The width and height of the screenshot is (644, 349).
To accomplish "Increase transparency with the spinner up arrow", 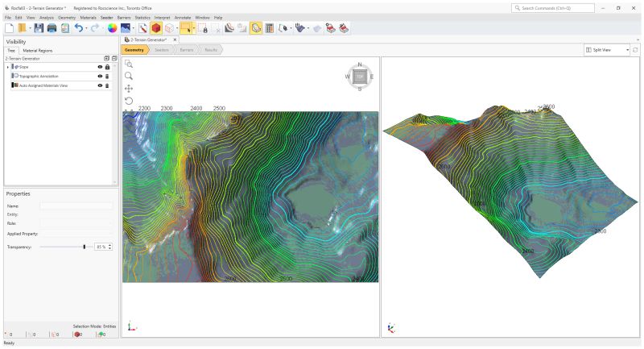I will point(109,245).
